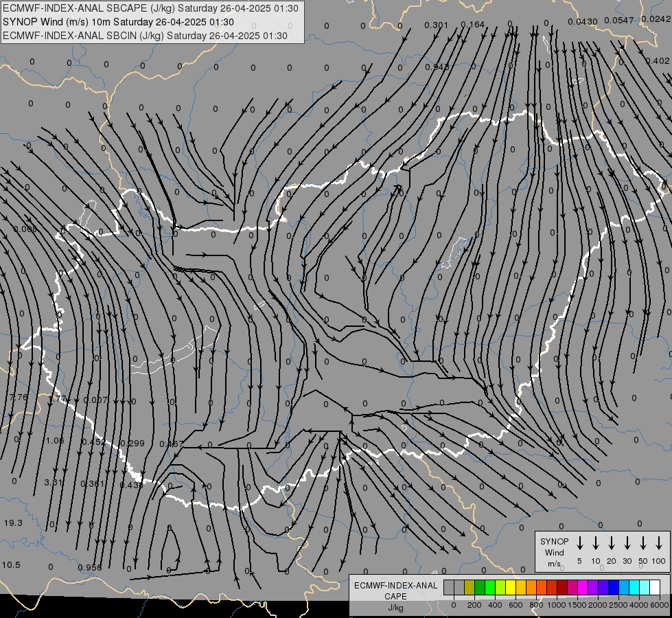The height and width of the screenshot is (618, 672).
Task: Click the map value 10.5
Action: point(11,565)
